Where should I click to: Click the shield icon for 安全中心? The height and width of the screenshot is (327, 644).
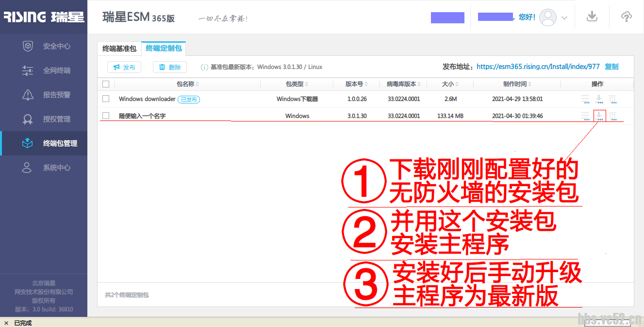28,46
